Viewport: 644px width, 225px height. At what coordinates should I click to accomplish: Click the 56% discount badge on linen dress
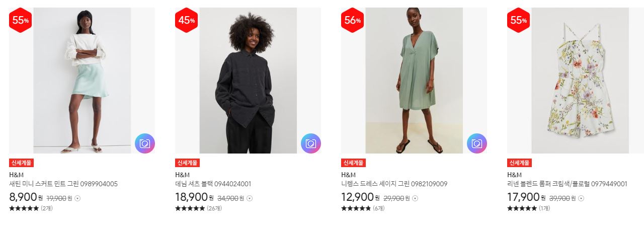(x=353, y=21)
